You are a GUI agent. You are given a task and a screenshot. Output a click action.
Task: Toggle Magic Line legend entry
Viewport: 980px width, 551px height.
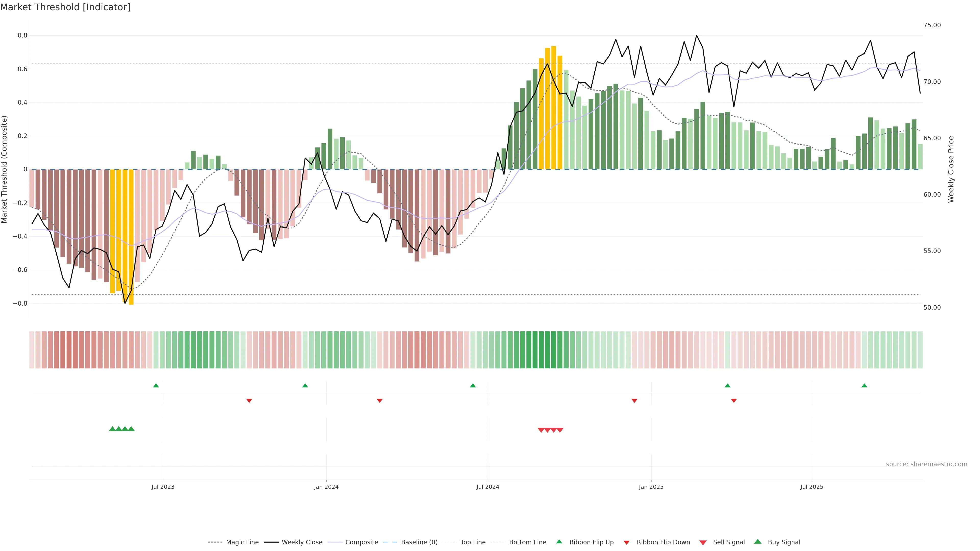pos(242,542)
